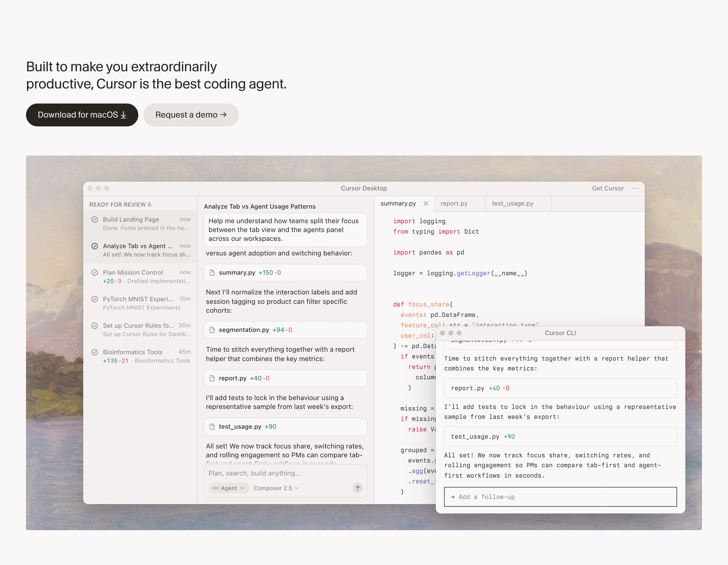Open the summary.py +150 file change card
This screenshot has width=728, height=565.
pos(286,273)
